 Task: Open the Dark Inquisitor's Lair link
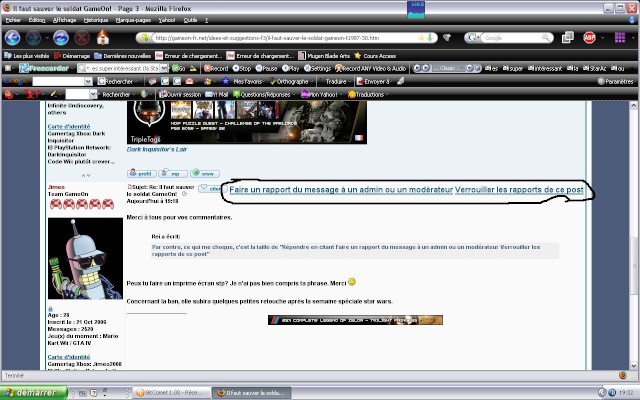tap(157, 149)
